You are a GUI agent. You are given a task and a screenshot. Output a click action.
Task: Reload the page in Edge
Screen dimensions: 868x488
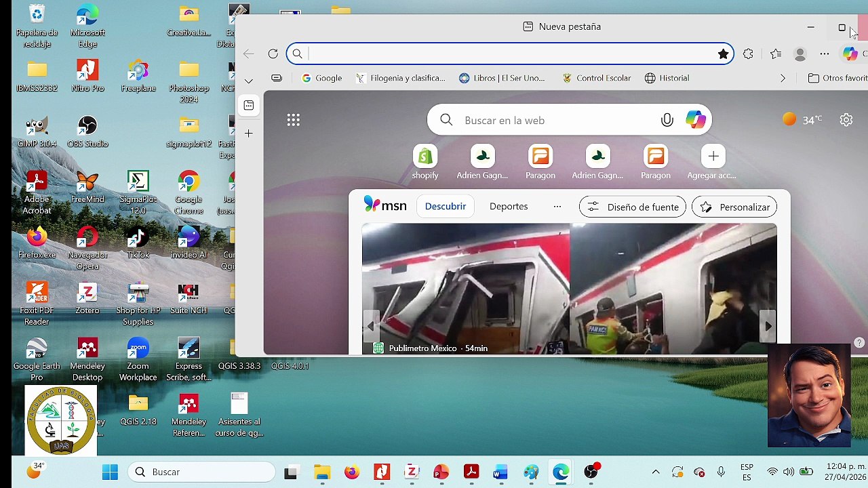point(273,54)
